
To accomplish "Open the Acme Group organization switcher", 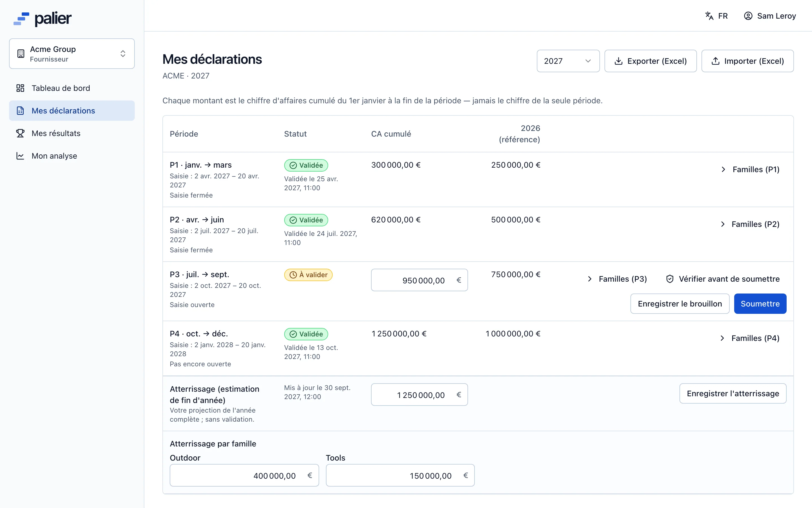I will tap(72, 54).
